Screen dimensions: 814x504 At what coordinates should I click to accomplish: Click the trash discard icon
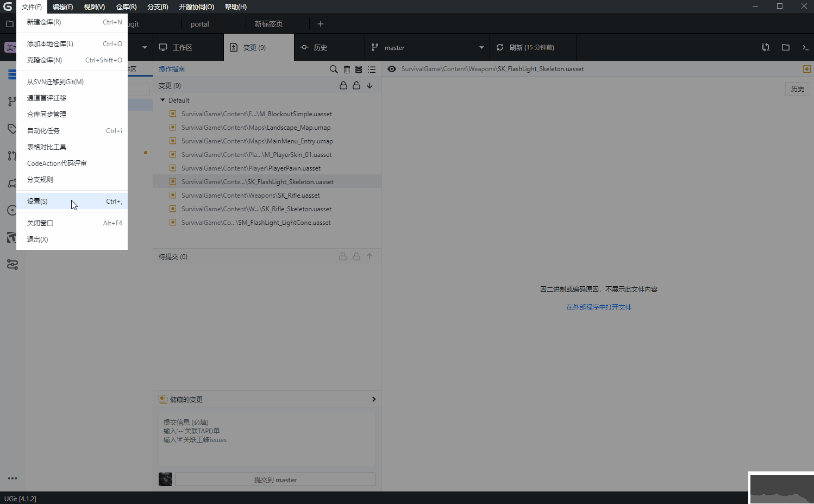[x=347, y=70]
